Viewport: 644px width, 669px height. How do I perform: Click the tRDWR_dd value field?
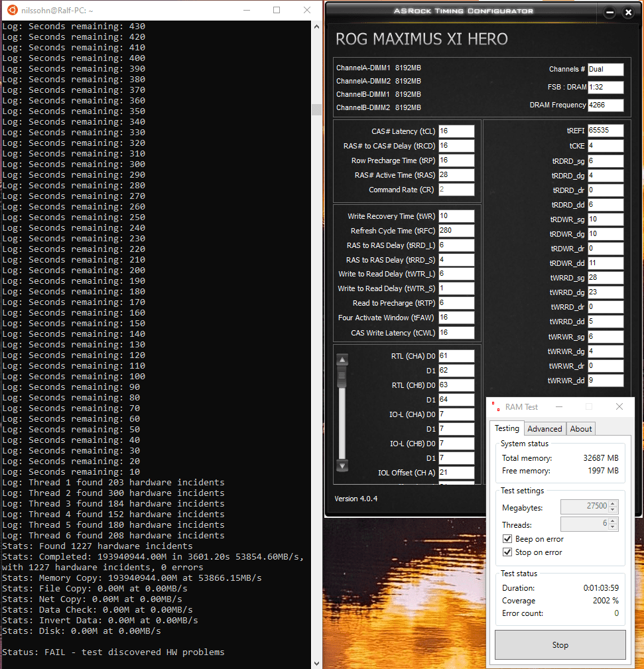(606, 263)
